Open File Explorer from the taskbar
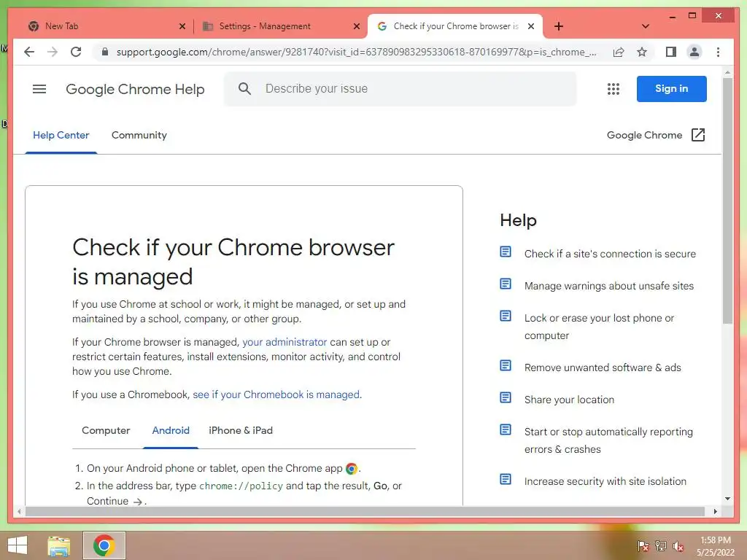Viewport: 747px width, 560px height. (x=59, y=545)
